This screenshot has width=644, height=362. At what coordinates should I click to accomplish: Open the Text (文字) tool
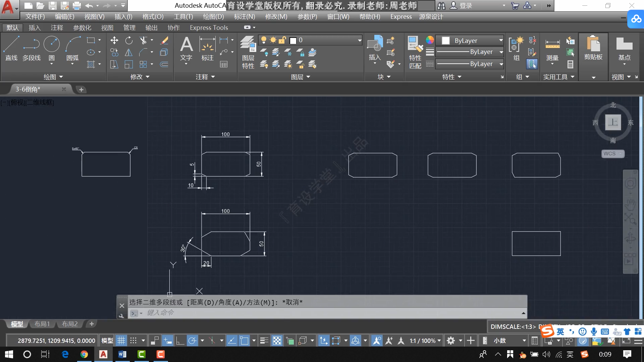pos(186,49)
